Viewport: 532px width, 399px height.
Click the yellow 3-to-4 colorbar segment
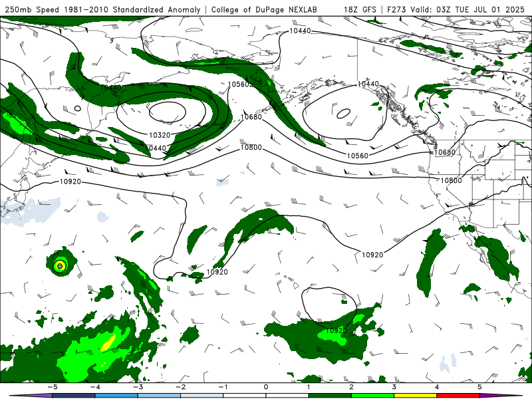pos(415,396)
